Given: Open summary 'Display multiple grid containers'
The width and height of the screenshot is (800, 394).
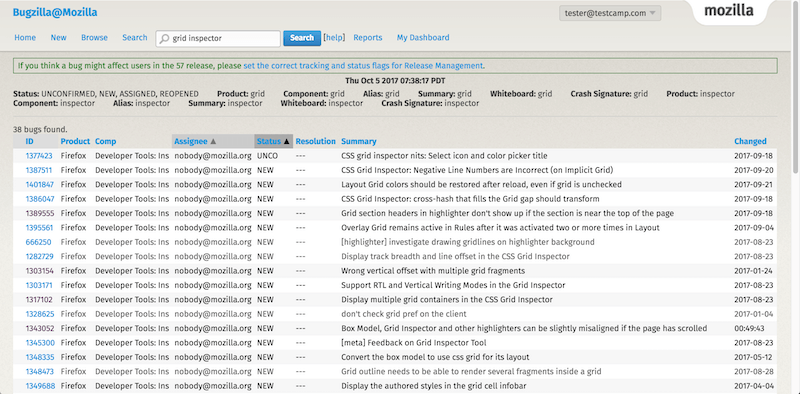Looking at the screenshot, I should coord(447,300).
